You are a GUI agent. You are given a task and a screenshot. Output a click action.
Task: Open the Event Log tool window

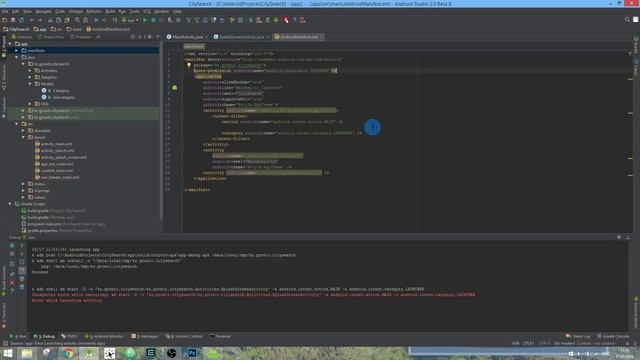point(578,336)
